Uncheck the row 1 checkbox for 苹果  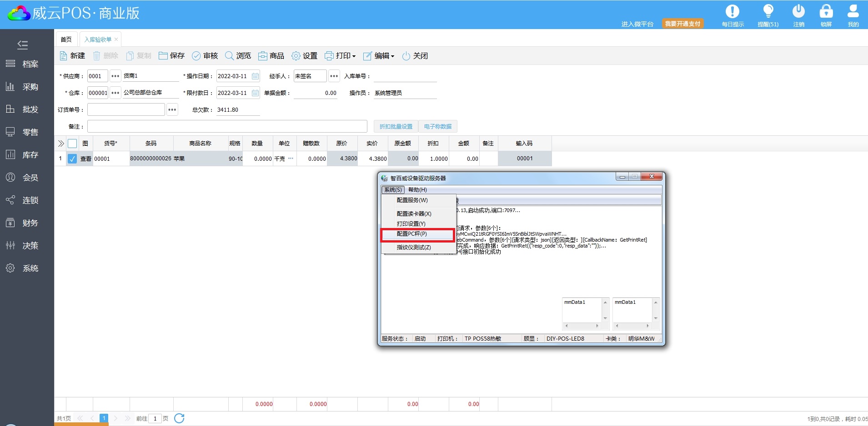click(x=72, y=159)
